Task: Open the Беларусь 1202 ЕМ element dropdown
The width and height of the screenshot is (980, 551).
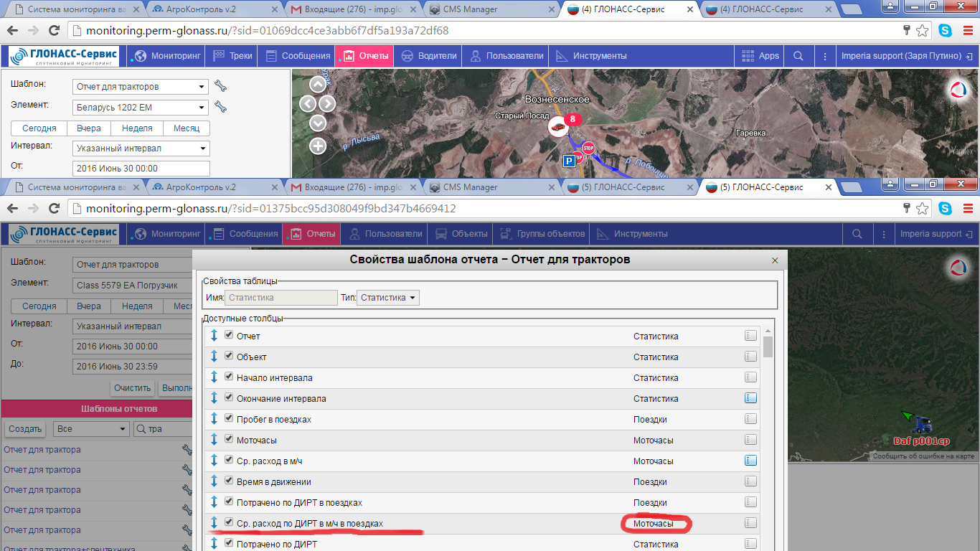Action: (x=141, y=108)
